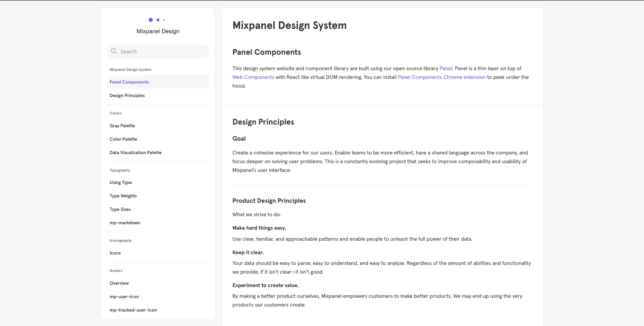This screenshot has height=326, width=644.
Task: Open Data Visualization Palette section
Action: [x=158, y=152]
